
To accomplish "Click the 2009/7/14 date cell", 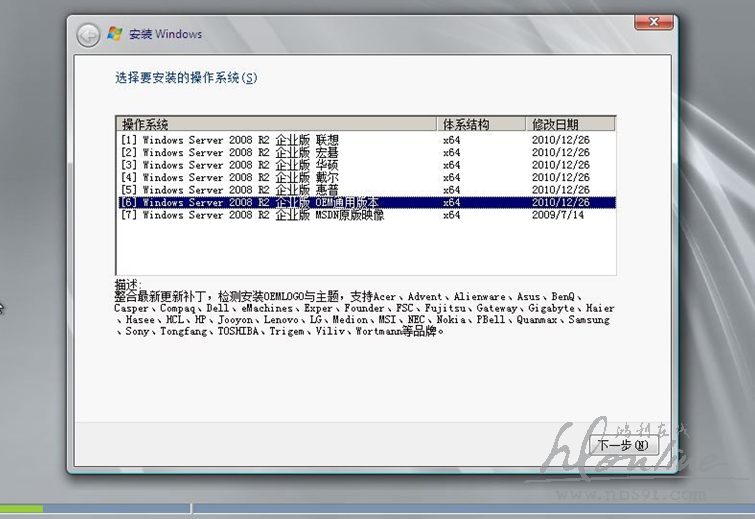I will [x=556, y=214].
